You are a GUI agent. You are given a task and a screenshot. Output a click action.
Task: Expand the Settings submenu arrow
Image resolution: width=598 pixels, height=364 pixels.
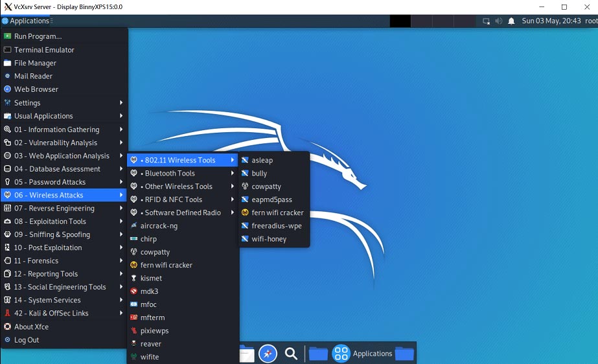coord(121,102)
